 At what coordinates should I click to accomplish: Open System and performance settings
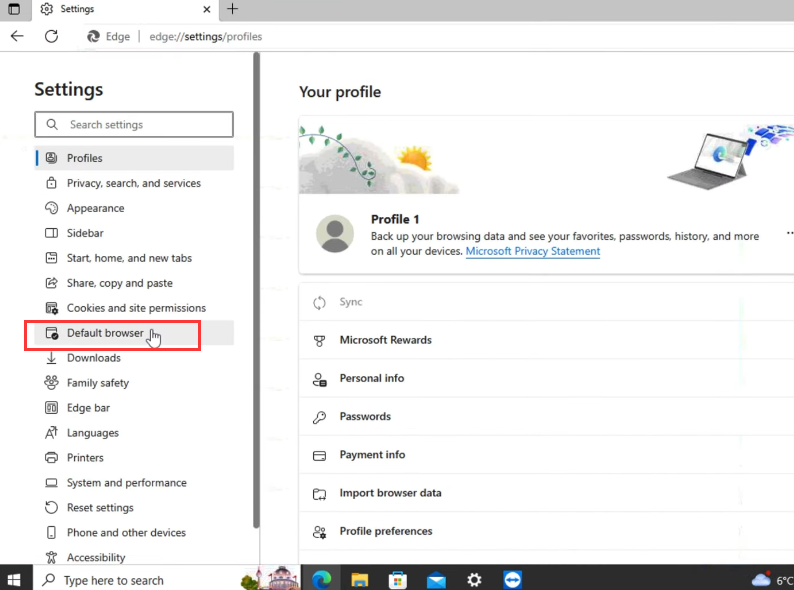134,483
